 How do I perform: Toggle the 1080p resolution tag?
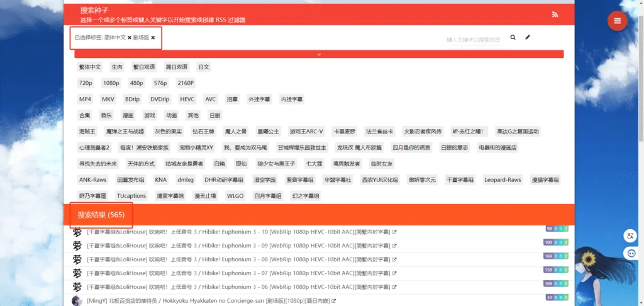(x=111, y=83)
